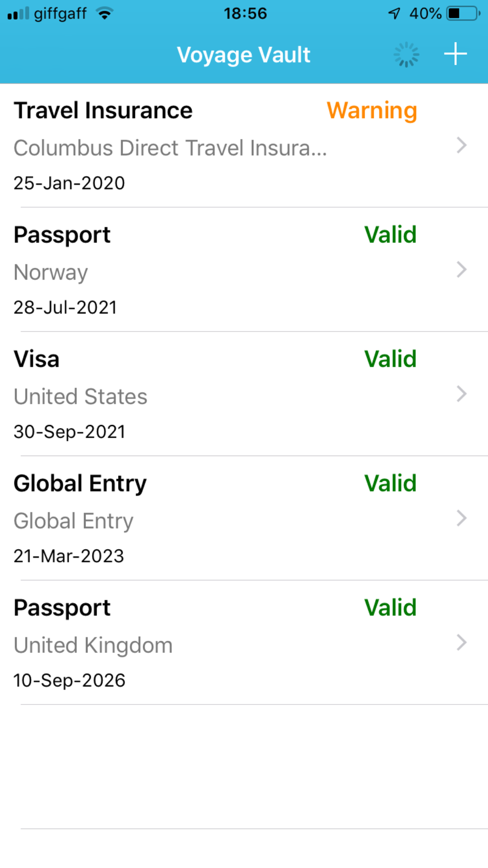Screen dimensions: 488x868
Task: Open the Global Entry title text
Action: point(80,484)
